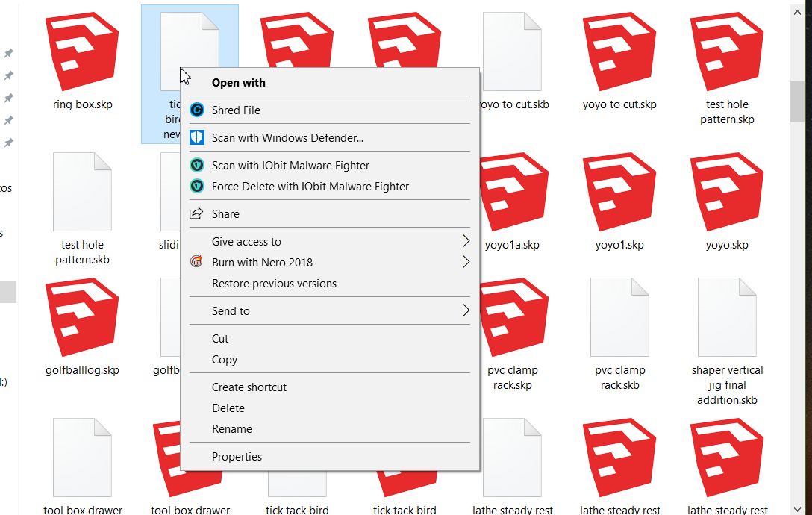
Task: Click the Share arrow icon
Action: click(x=196, y=213)
